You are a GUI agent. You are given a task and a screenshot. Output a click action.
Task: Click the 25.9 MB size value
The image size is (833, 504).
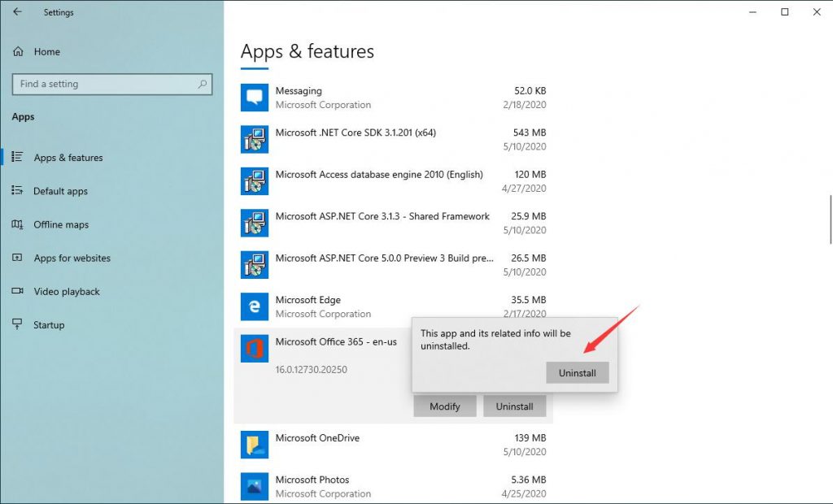point(529,216)
